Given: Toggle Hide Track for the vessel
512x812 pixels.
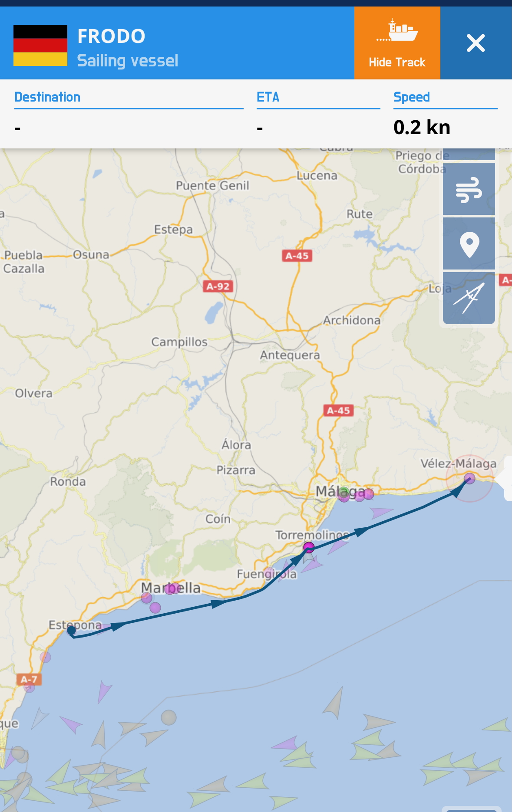Looking at the screenshot, I should (397, 43).
